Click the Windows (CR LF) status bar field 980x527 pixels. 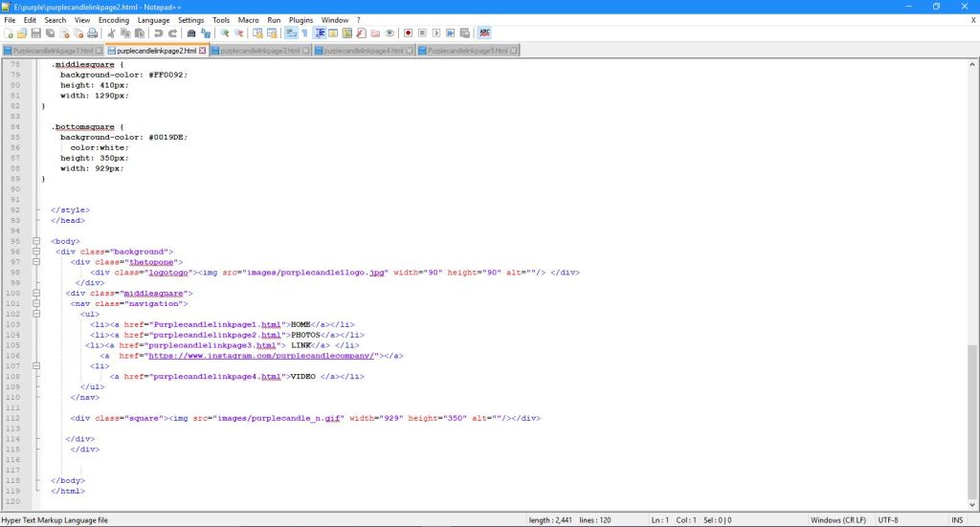coord(838,520)
